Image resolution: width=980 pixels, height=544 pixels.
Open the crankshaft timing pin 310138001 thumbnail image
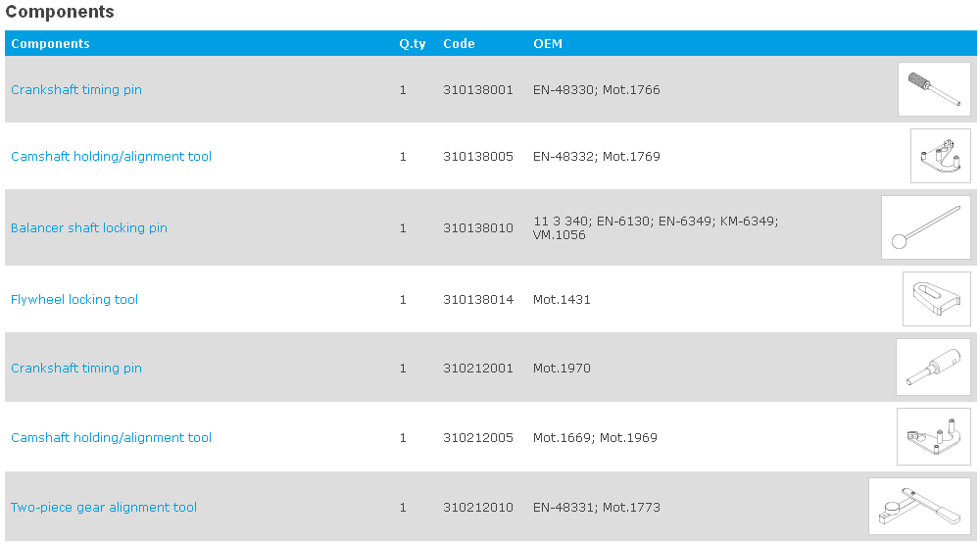933,89
